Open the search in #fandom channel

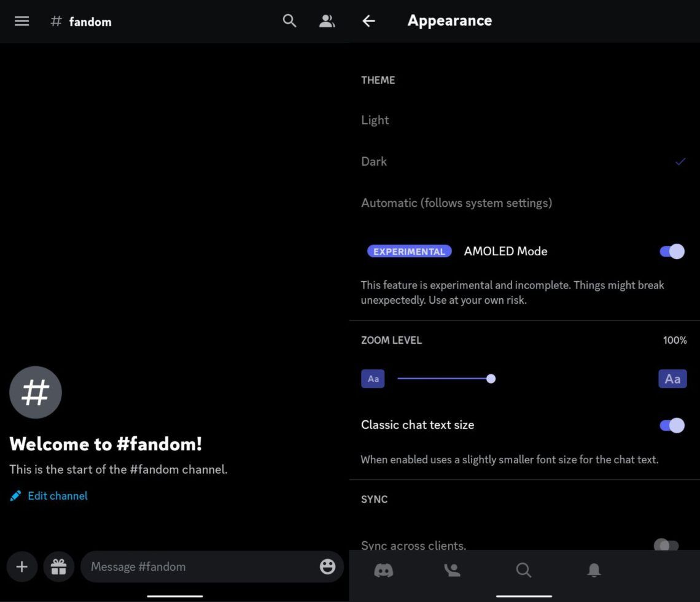coord(289,20)
